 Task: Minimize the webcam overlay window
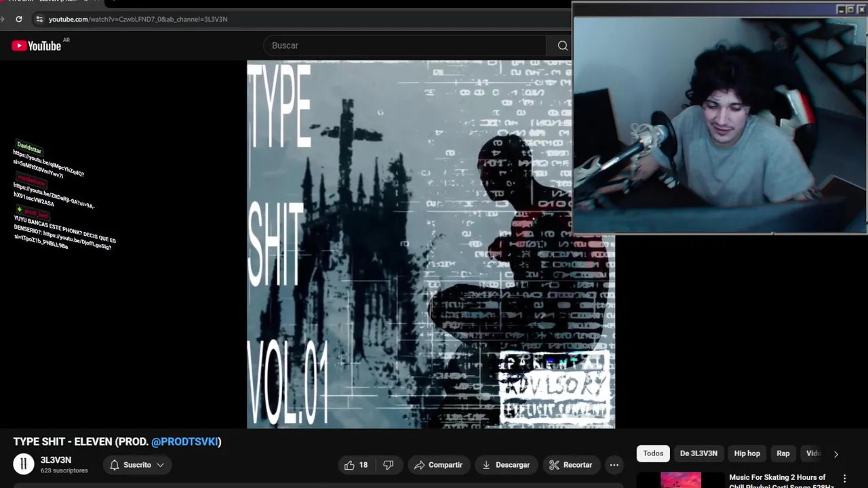coord(841,9)
